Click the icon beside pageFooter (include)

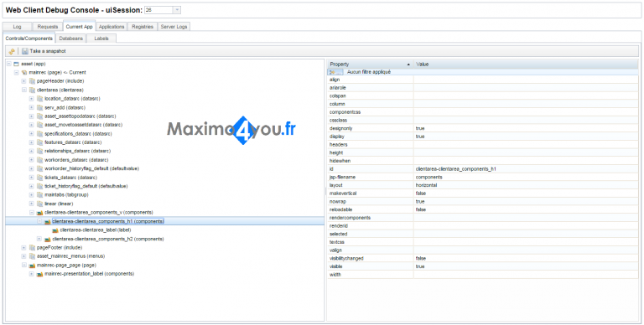pyautogui.click(x=32, y=247)
